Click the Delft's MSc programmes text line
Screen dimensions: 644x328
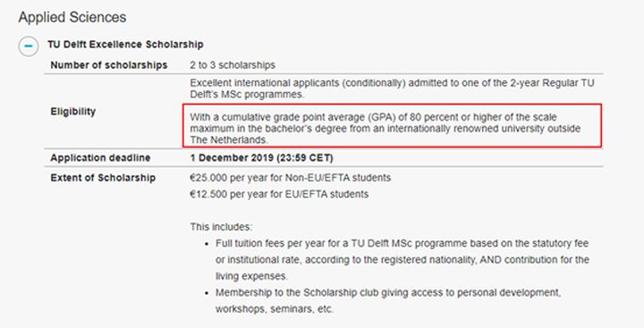[x=247, y=94]
